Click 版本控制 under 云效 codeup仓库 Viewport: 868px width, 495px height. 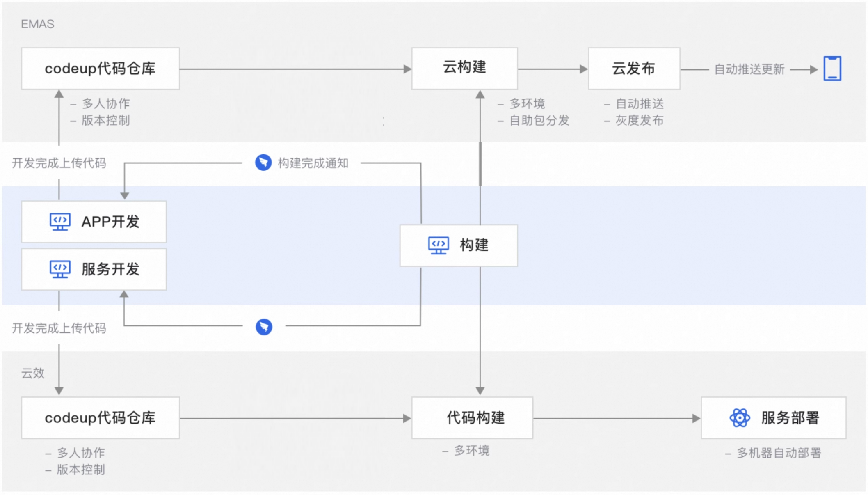click(x=81, y=470)
